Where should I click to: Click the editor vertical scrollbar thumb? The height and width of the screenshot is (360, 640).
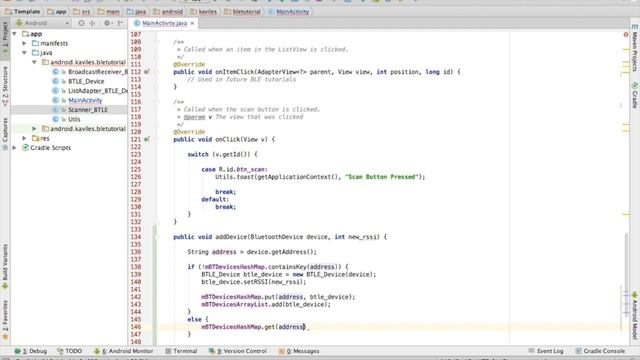pyautogui.click(x=626, y=274)
